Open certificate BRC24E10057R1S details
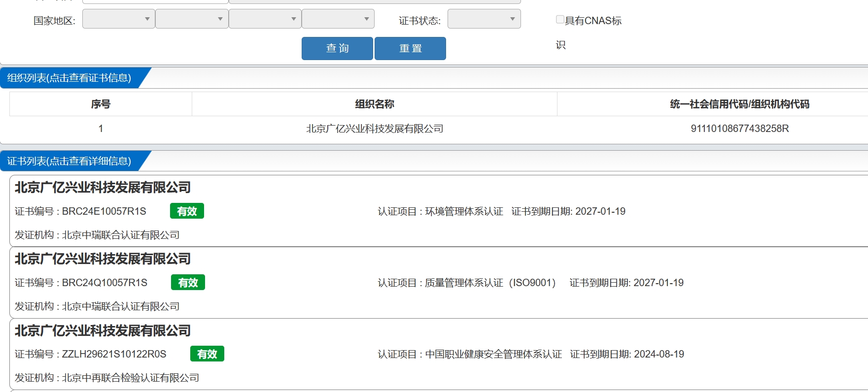Screen dimensions: 868x392 (x=104, y=211)
